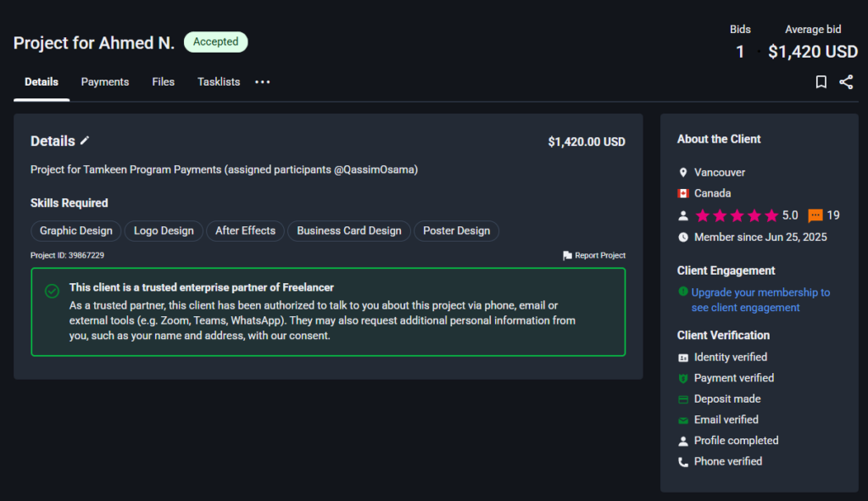Click the edit pencil beside Details
This screenshot has width=868, height=501.
tap(85, 141)
